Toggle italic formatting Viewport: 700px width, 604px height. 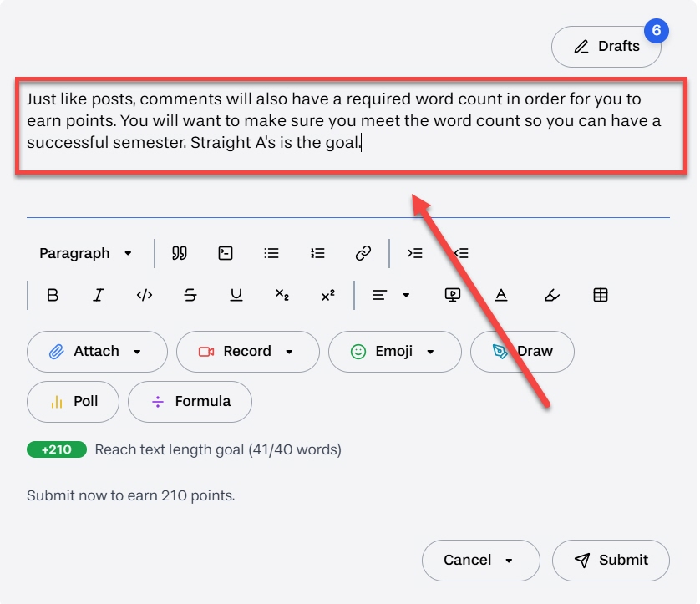99,295
